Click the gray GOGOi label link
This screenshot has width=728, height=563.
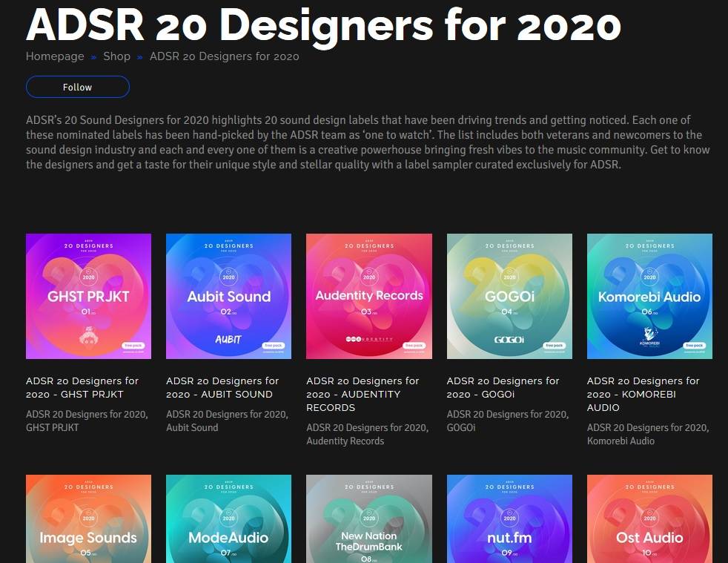tap(461, 428)
